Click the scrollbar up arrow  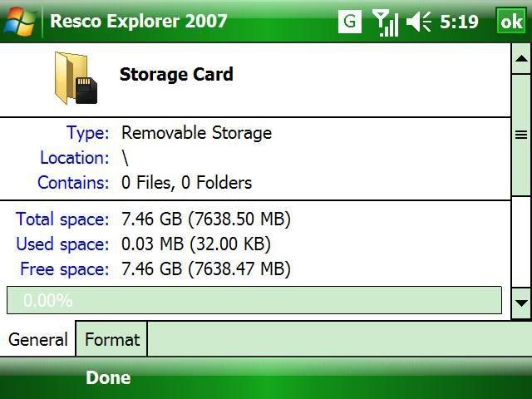tap(521, 58)
